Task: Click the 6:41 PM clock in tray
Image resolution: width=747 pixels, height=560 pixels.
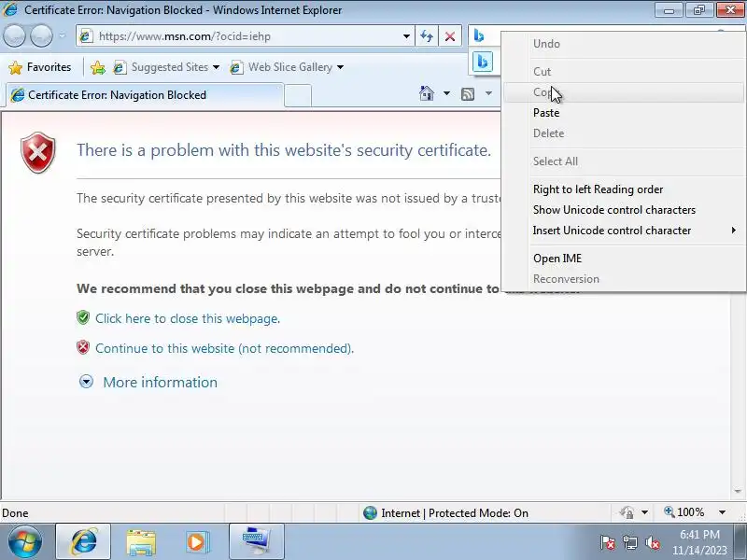Action: point(699,535)
